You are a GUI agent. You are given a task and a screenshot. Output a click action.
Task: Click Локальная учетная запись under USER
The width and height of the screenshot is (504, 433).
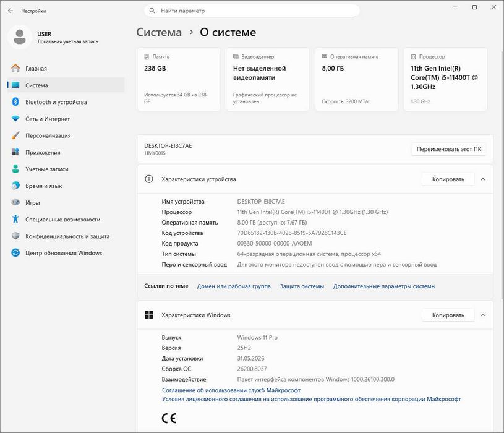(x=67, y=41)
